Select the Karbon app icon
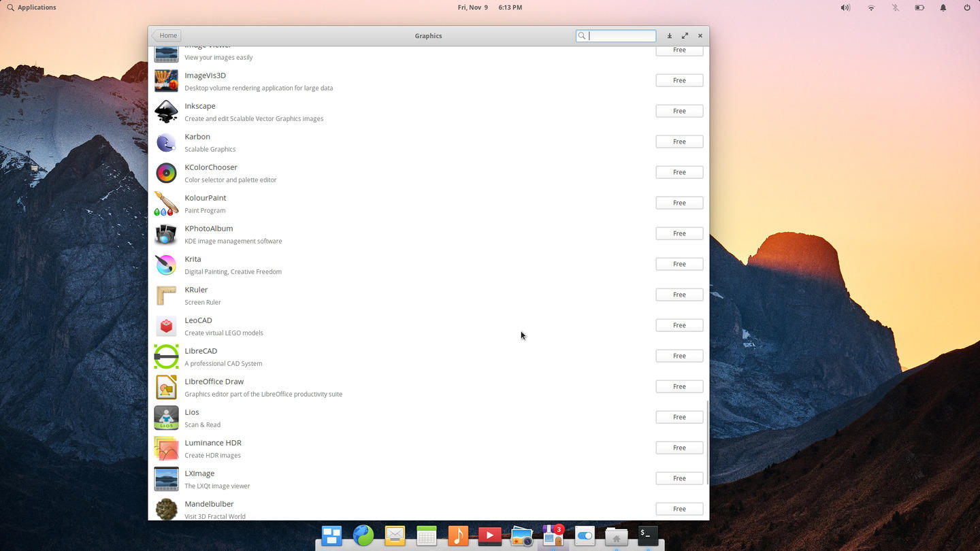The image size is (980, 551). [x=166, y=142]
